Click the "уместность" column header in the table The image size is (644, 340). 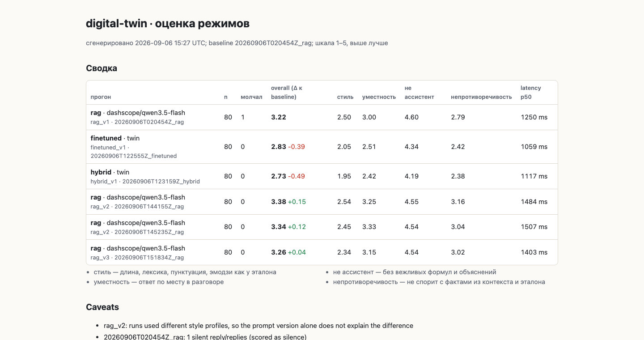click(379, 97)
